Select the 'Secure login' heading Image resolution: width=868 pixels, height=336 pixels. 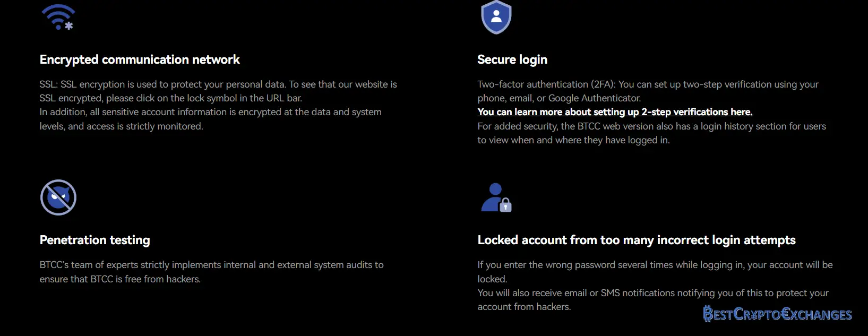(512, 59)
